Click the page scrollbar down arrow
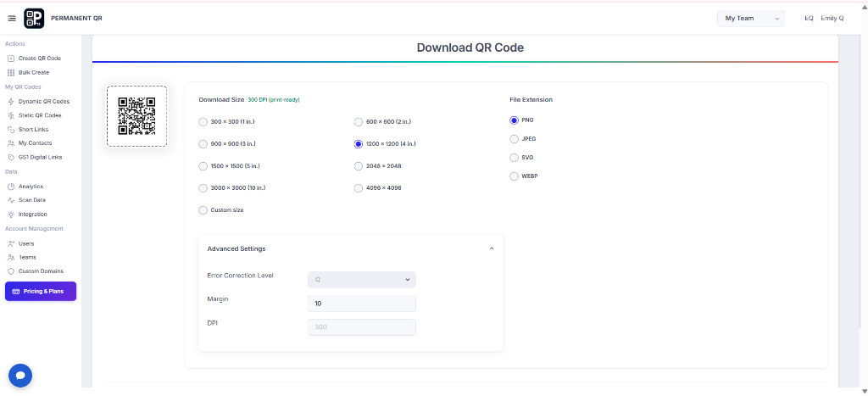This screenshot has height=396, width=868. tap(863, 390)
